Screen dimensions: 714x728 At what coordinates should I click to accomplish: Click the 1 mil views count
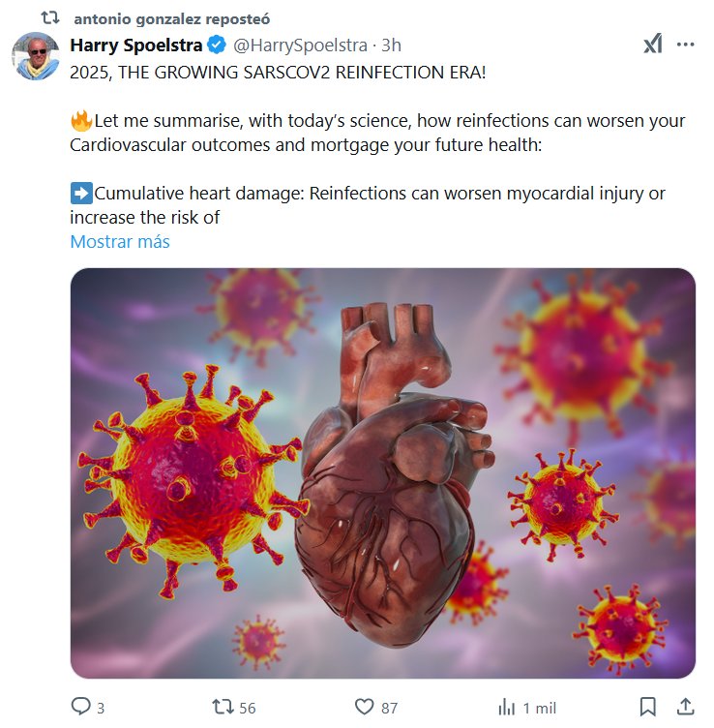(x=539, y=708)
